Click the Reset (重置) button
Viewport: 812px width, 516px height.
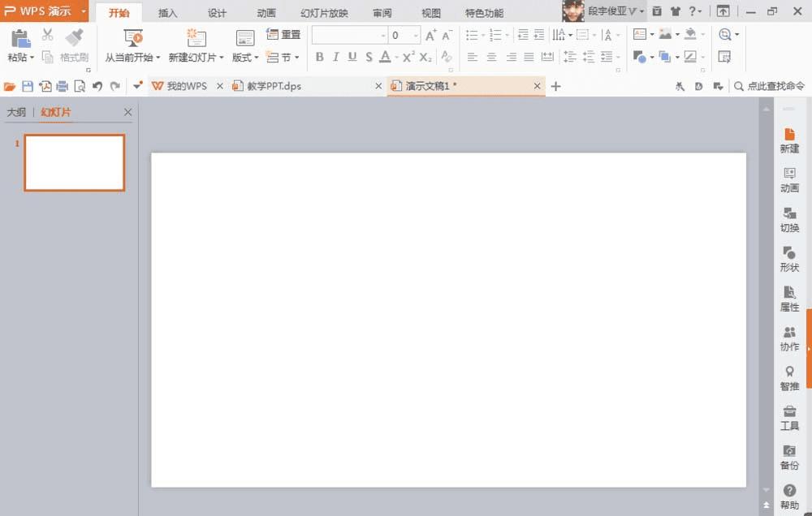coord(283,35)
